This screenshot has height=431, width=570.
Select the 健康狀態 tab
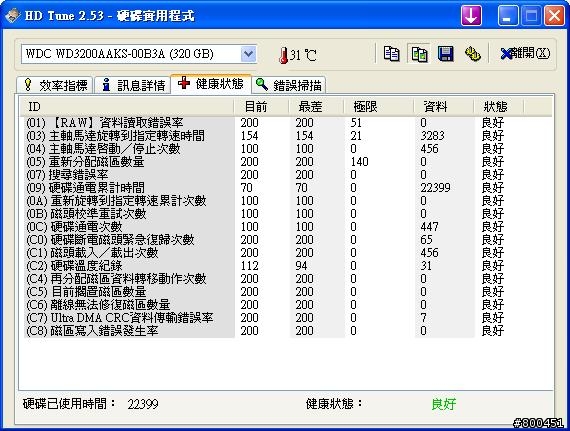click(211, 84)
